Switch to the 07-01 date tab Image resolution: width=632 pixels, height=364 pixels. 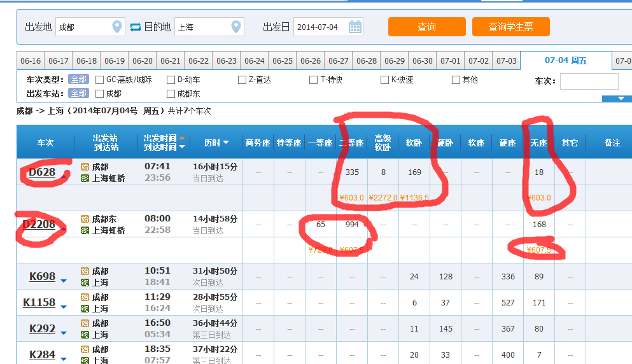tap(450, 61)
